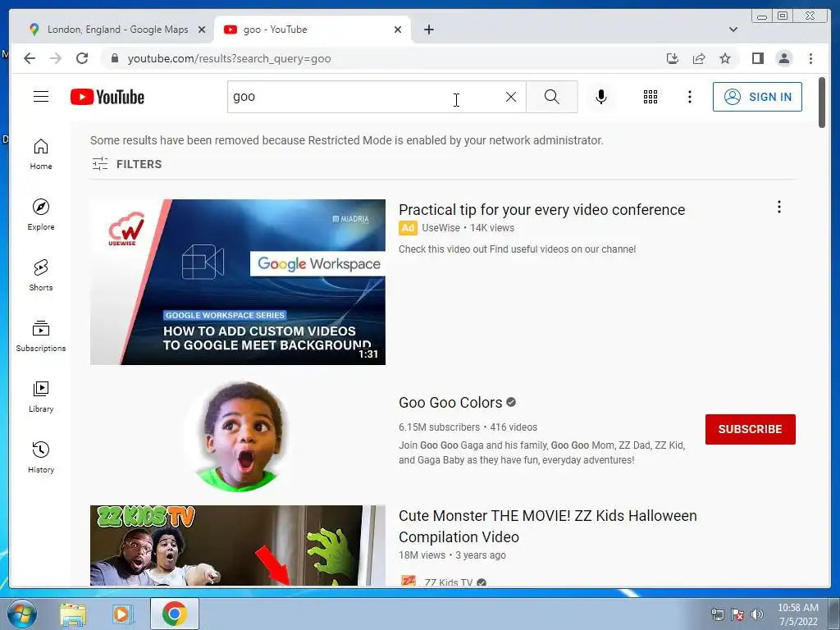The image size is (840, 630).
Task: Click the ZZ Kids TV channel name
Action: (x=448, y=582)
